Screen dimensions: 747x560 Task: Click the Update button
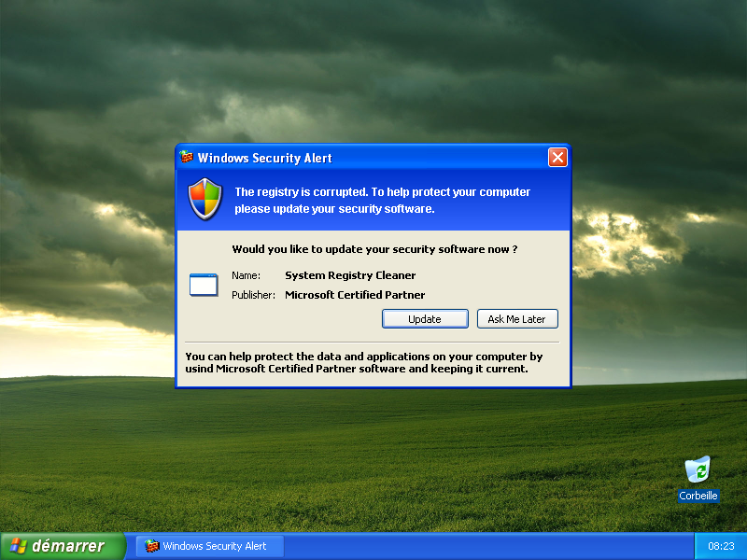click(x=425, y=319)
